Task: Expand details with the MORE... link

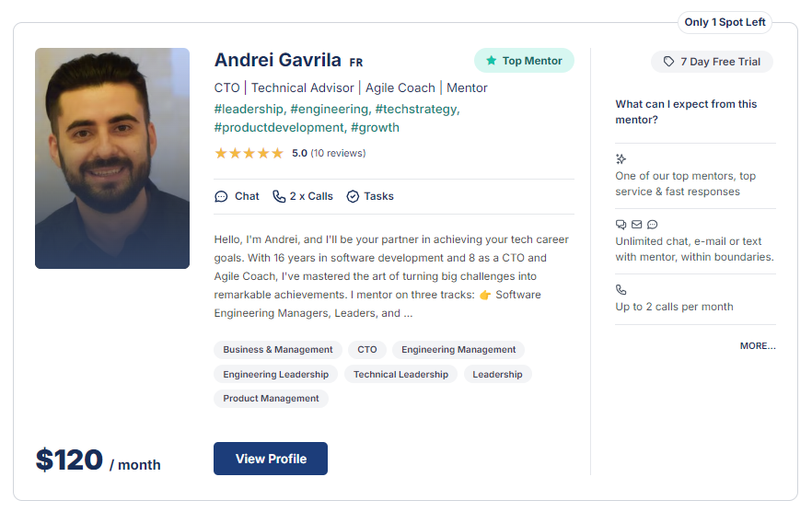Action: click(x=758, y=345)
